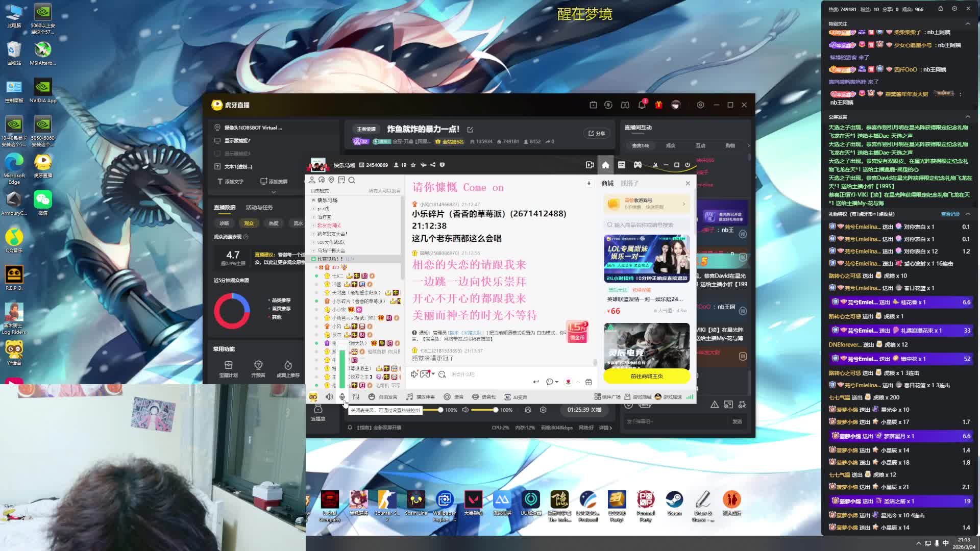Open the gamepad icon in YY header
The height and width of the screenshot is (551, 980).
638,165
